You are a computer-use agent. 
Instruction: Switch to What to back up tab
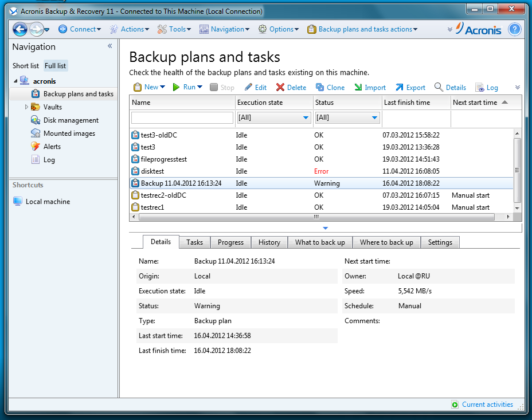[320, 242]
